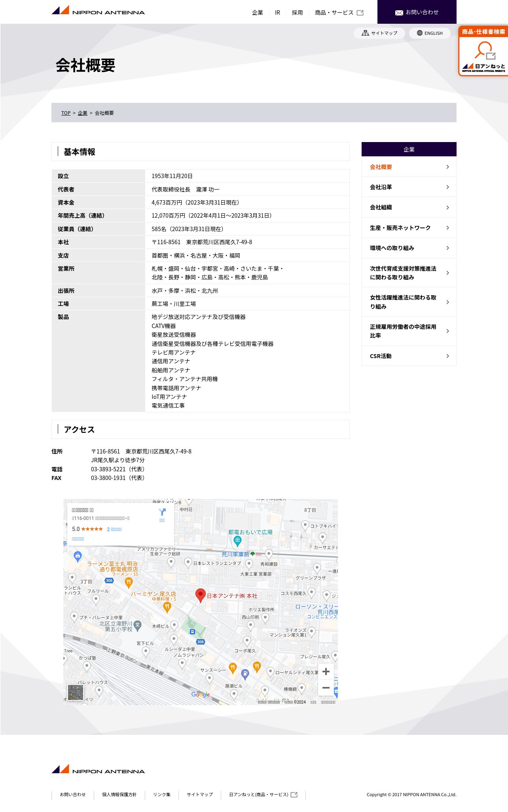The width and height of the screenshot is (508, 812).
Task: Open footer お問い合わせ link
Action: coord(72,795)
